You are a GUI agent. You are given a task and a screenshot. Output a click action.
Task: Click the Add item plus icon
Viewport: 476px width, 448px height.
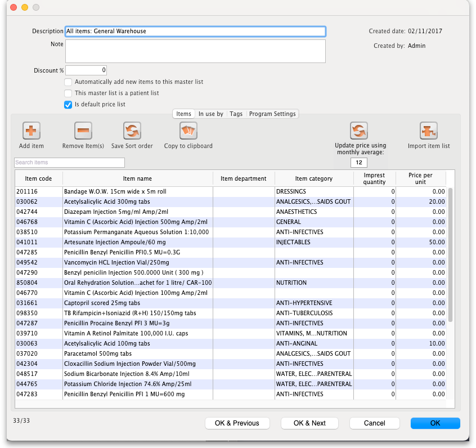(32, 131)
